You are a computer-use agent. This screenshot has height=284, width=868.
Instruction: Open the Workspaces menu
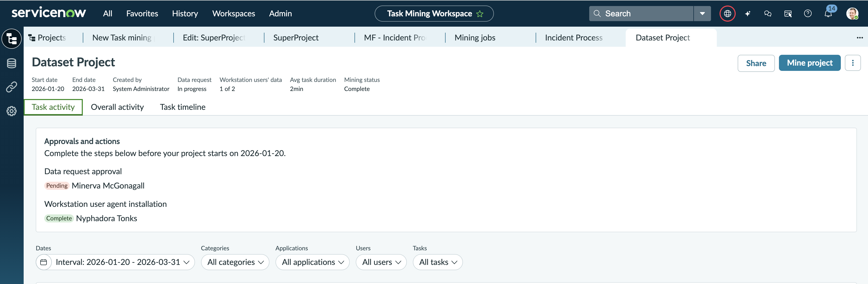pos(233,14)
